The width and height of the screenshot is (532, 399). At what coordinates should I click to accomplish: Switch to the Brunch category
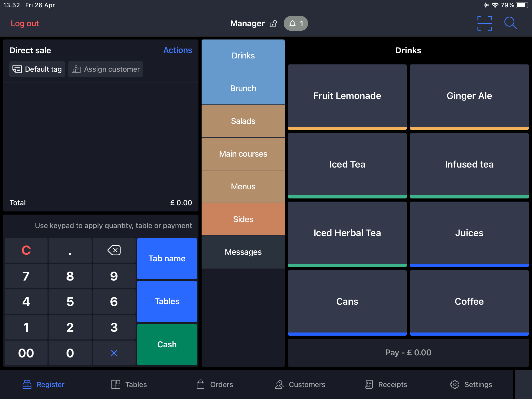click(x=243, y=88)
